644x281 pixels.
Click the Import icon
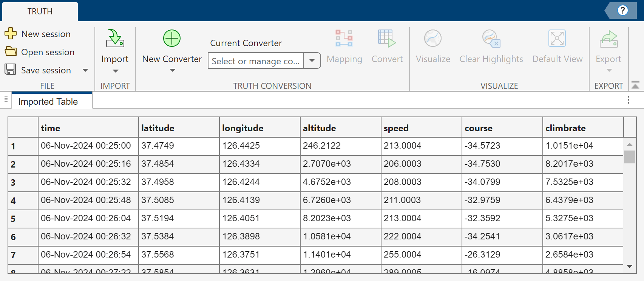tap(115, 39)
